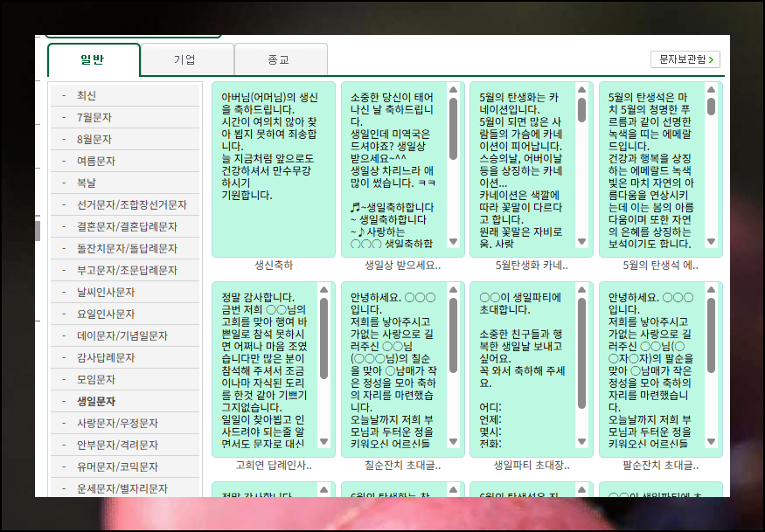This screenshot has height=532, width=765.
Task: Click the 팔순잔치 초대글.. caption
Action: (660, 466)
